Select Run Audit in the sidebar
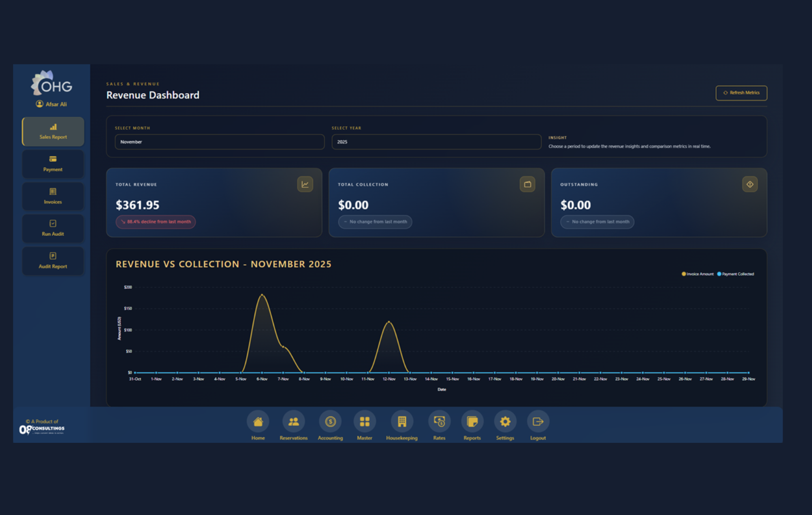Screen dimensions: 812x515 (53, 228)
